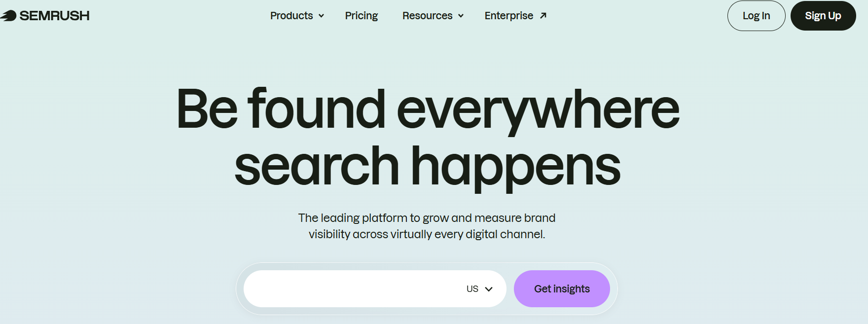Click the external arrow icon after Enterprise

coord(543,16)
